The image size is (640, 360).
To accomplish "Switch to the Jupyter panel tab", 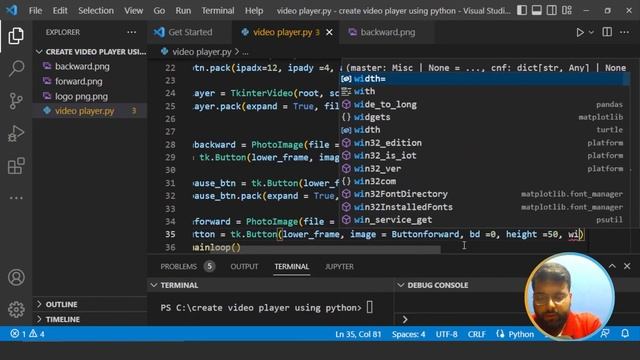I will (339, 267).
